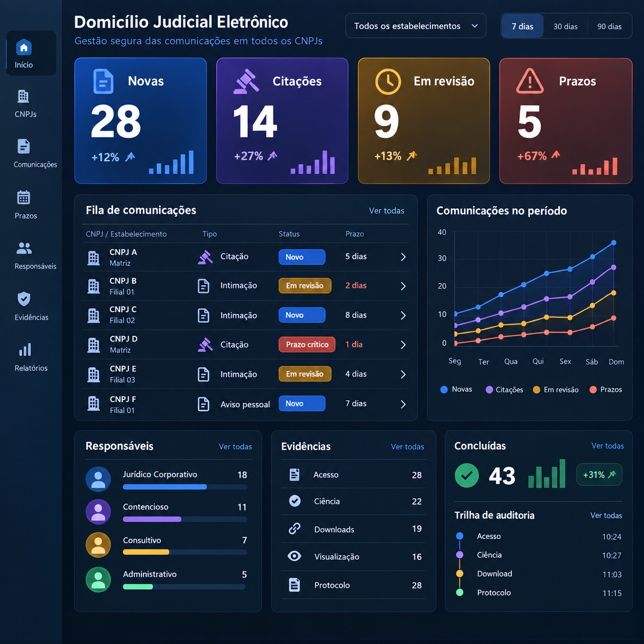Expand the CNPJ C row chevron
The width and height of the screenshot is (644, 644).
pos(403,315)
